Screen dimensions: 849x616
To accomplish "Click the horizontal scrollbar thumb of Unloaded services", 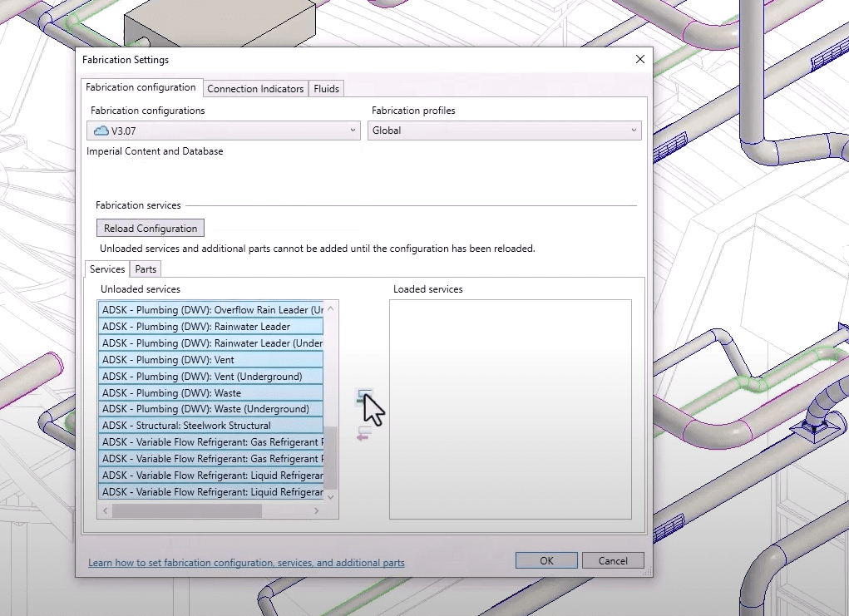I will [187, 510].
